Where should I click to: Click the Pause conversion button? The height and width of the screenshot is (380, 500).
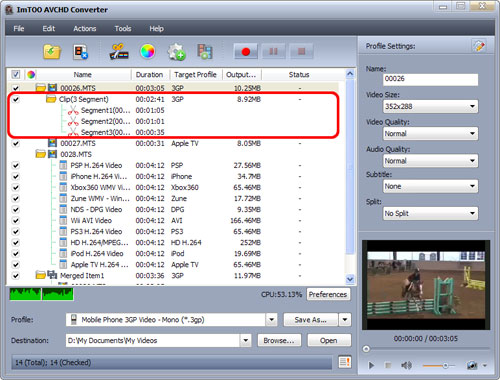(273, 51)
